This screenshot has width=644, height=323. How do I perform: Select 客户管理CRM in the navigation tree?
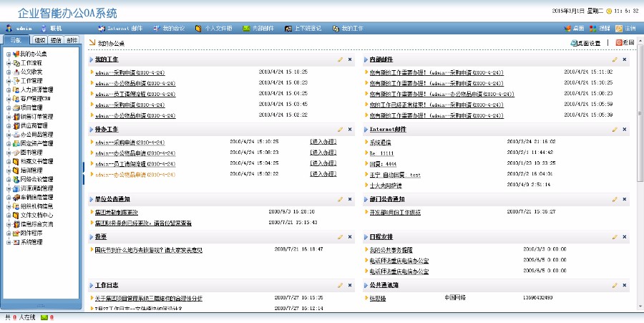point(36,99)
